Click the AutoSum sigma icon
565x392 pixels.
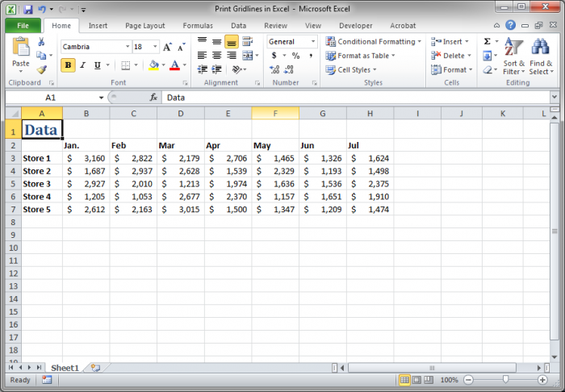[x=488, y=41]
